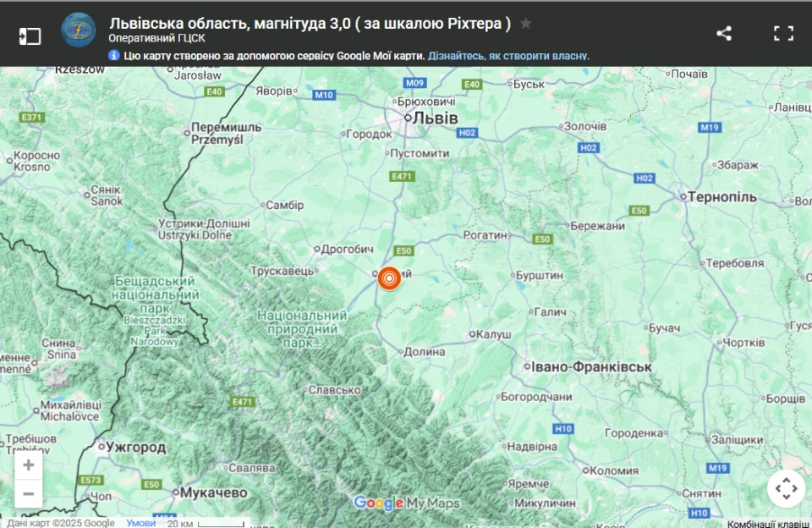Click the 'Тернопіль' city label
The image size is (812, 528).
click(x=721, y=197)
